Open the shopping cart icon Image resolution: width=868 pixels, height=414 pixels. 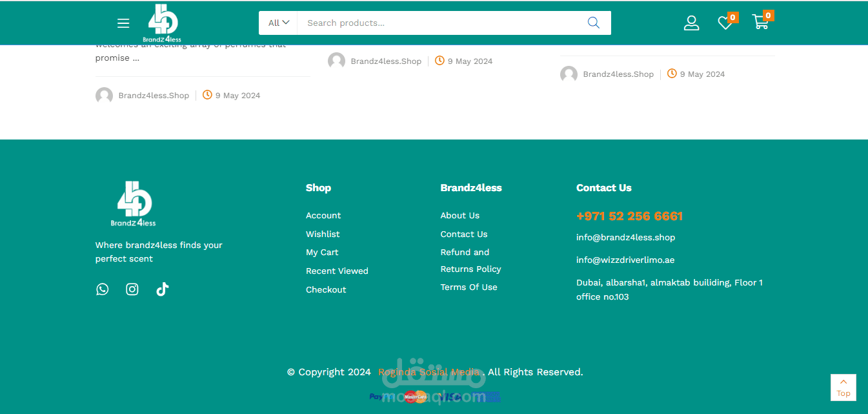(760, 23)
